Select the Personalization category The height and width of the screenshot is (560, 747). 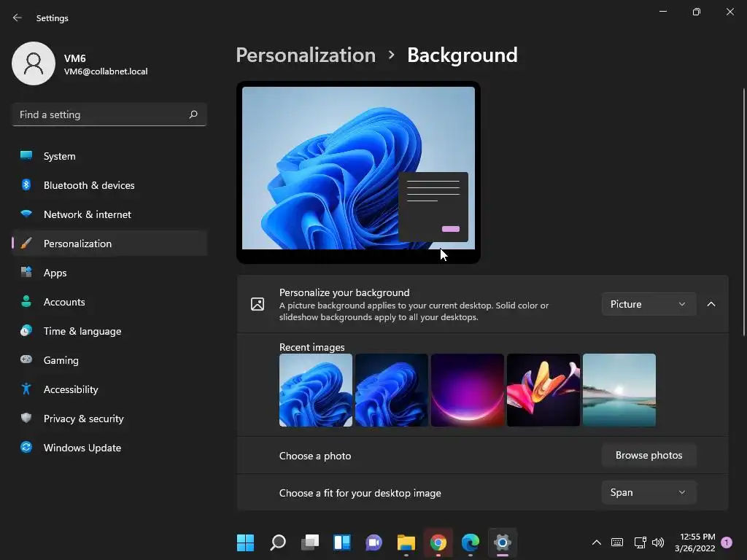[109, 244]
